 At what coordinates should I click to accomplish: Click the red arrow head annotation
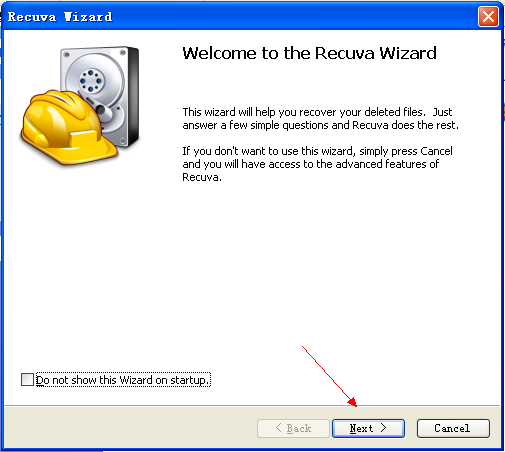(x=353, y=402)
